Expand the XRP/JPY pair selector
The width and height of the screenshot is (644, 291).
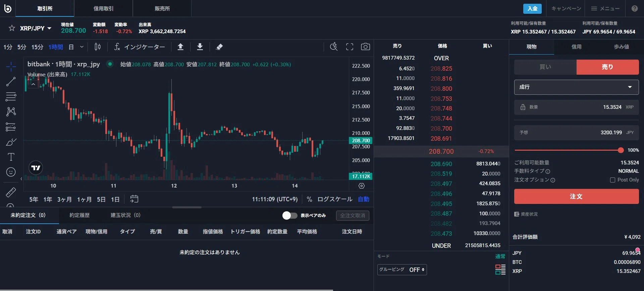(x=36, y=28)
